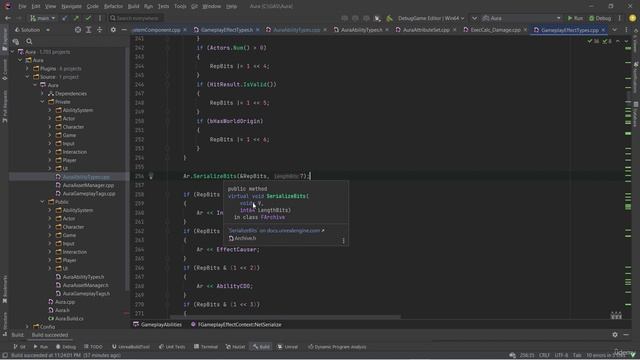
Task: Click the tooltip more options dots
Action: pos(343,240)
